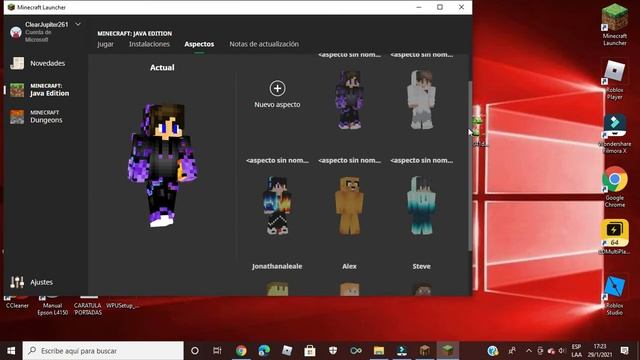
Task: Click the ClearJupiter261 account avatar
Action: [16, 32]
